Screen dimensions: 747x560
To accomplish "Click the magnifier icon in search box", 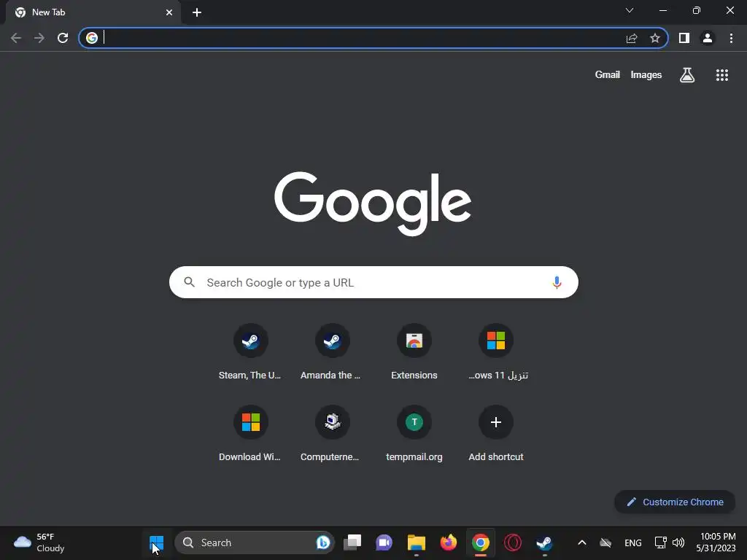I will coord(190,282).
